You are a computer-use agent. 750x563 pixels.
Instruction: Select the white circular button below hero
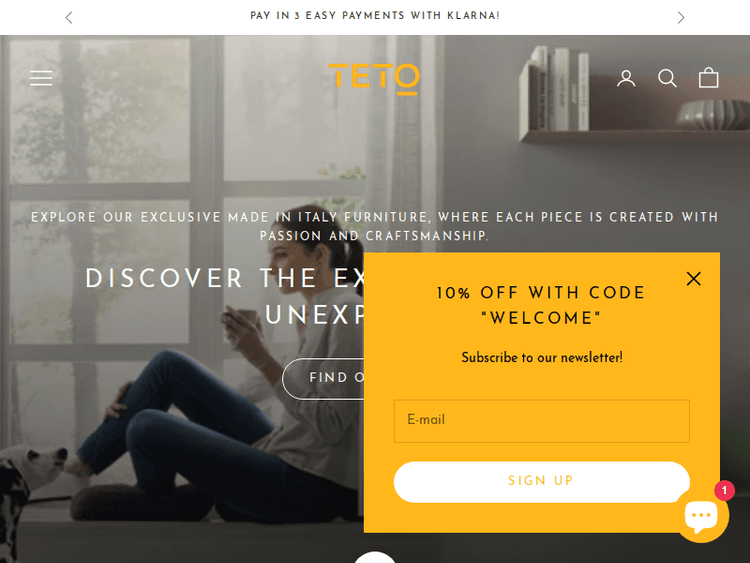click(375, 557)
